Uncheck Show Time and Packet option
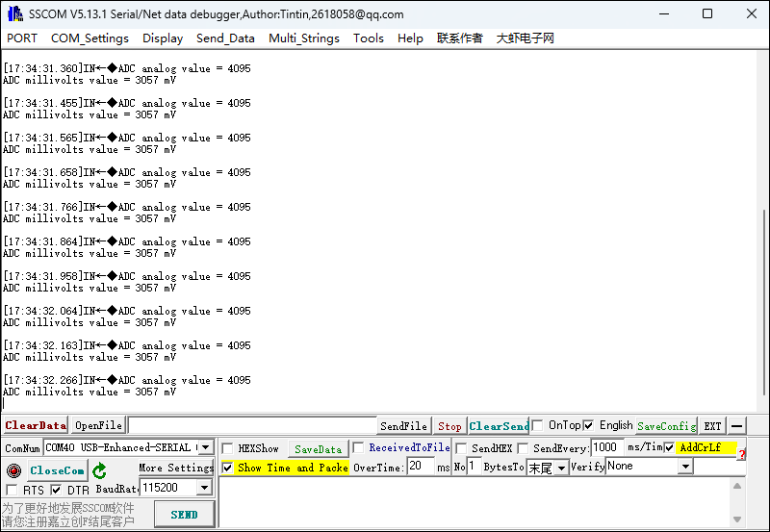Screen dimensions: 770x532 click(x=227, y=468)
